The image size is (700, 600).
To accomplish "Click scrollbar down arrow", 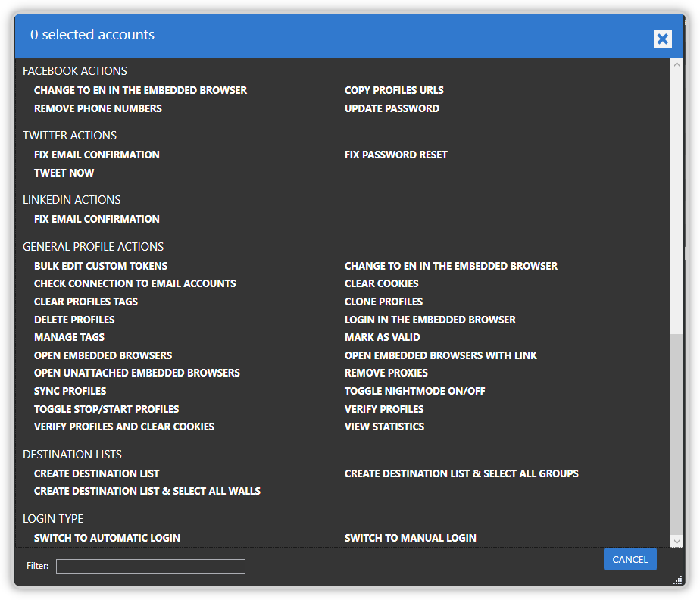I will [677, 541].
